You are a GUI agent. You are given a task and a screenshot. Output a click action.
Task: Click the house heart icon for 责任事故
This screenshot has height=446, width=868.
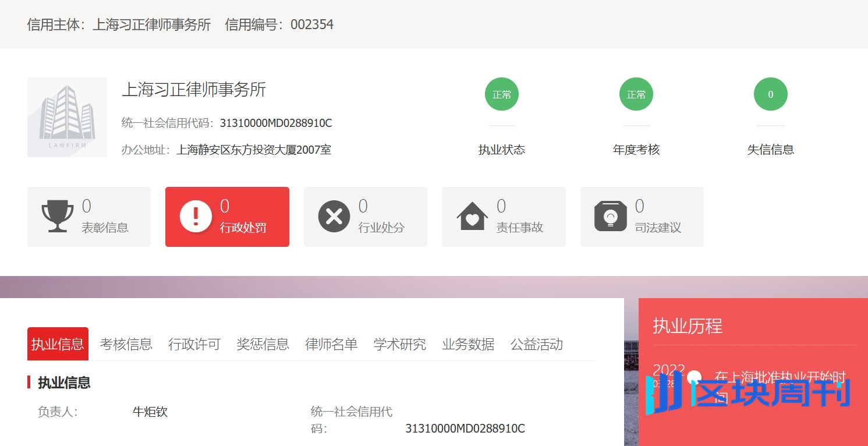pos(472,216)
